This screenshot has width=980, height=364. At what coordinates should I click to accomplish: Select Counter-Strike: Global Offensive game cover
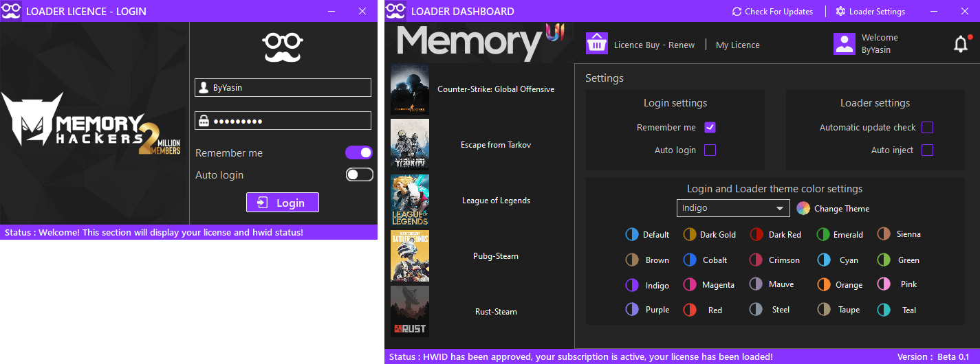[x=410, y=89]
